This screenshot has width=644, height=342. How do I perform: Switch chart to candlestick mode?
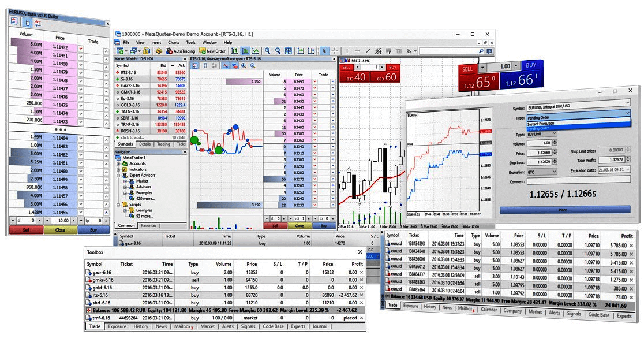(x=245, y=51)
